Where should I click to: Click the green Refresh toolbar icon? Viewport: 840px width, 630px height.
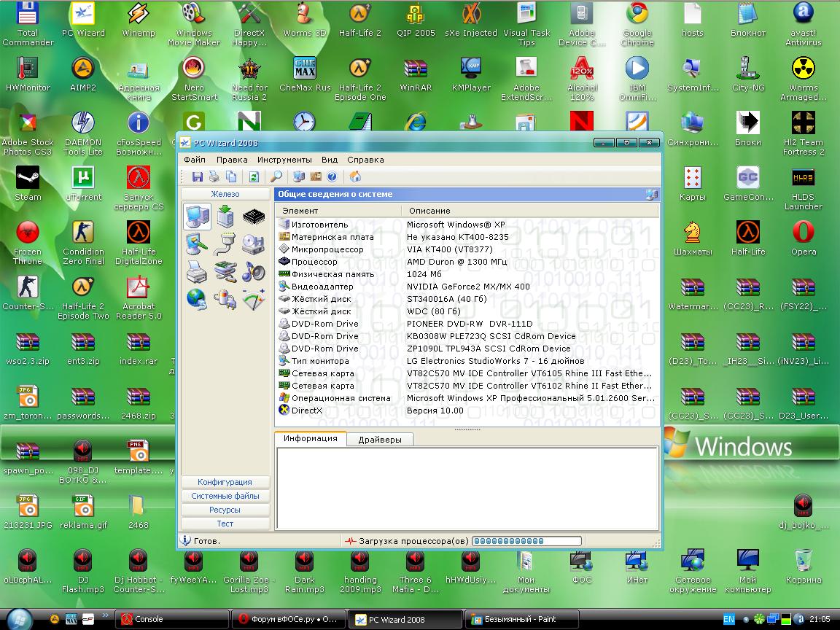[x=254, y=176]
